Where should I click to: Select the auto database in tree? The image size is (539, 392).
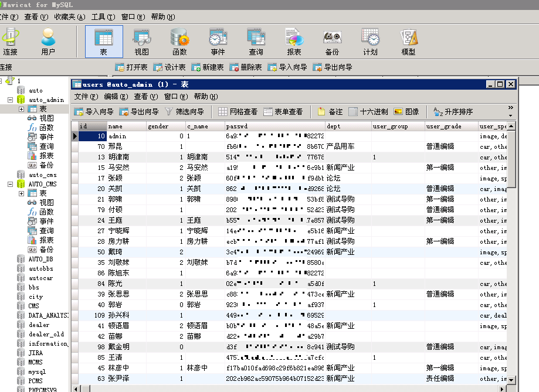point(36,90)
